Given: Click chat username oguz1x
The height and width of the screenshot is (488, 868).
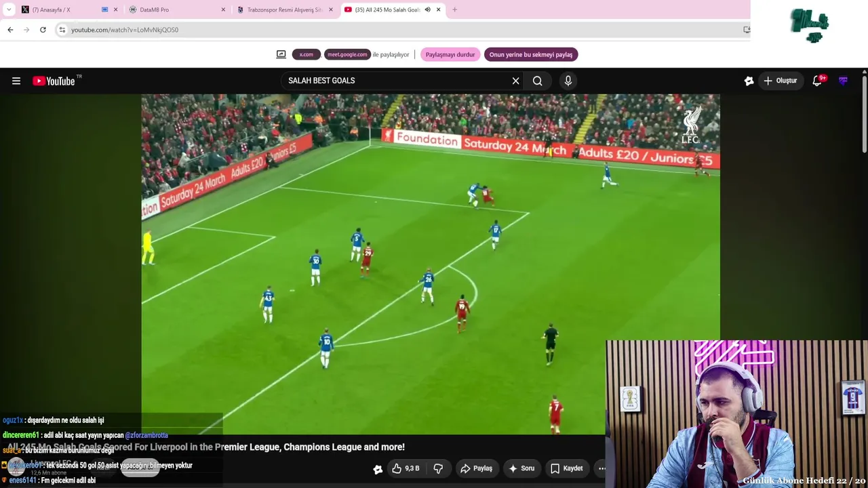Looking at the screenshot, I should (x=13, y=420).
